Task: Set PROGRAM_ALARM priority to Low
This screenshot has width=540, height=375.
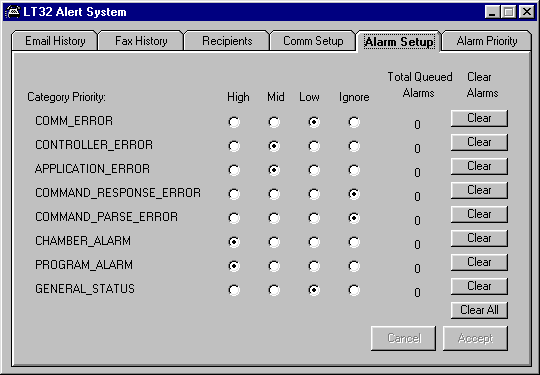Action: pos(314,266)
